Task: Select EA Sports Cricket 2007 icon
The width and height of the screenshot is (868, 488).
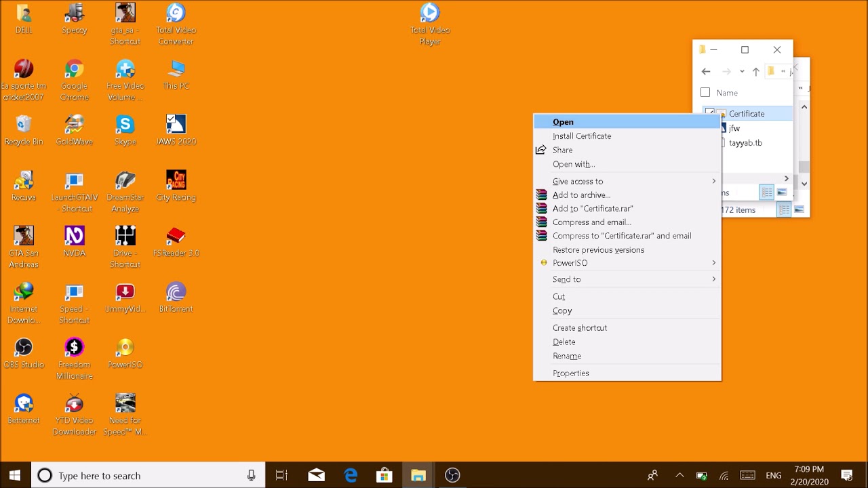Action: pos(24,80)
